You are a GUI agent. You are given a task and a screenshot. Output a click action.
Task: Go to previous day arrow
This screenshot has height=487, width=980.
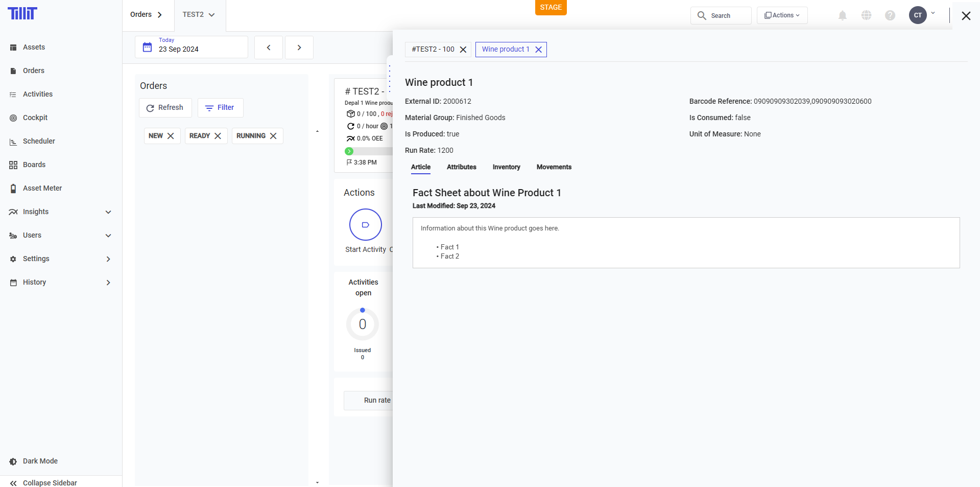269,48
